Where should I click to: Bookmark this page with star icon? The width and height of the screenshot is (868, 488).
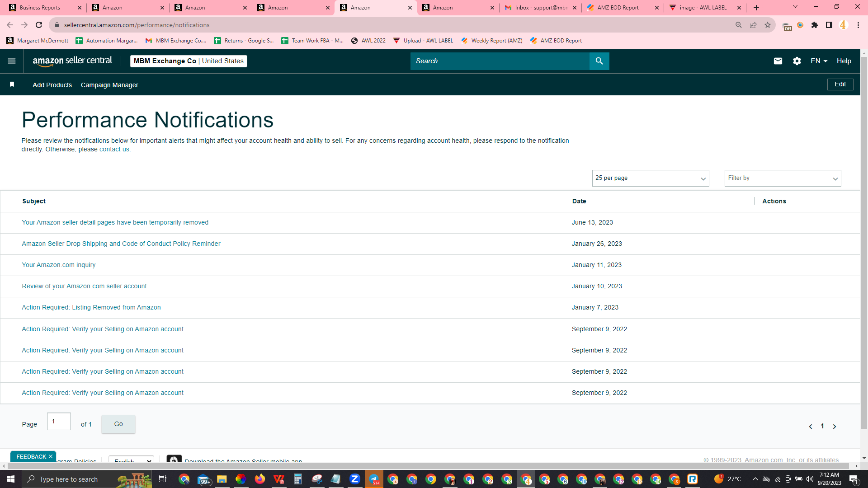(768, 25)
